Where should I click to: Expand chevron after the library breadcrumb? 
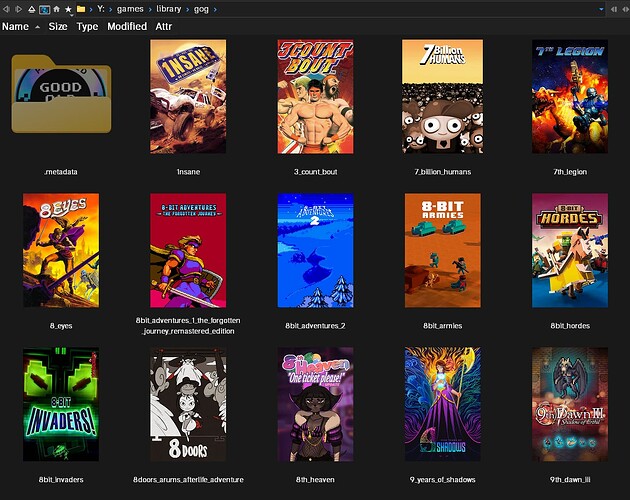tap(185, 9)
